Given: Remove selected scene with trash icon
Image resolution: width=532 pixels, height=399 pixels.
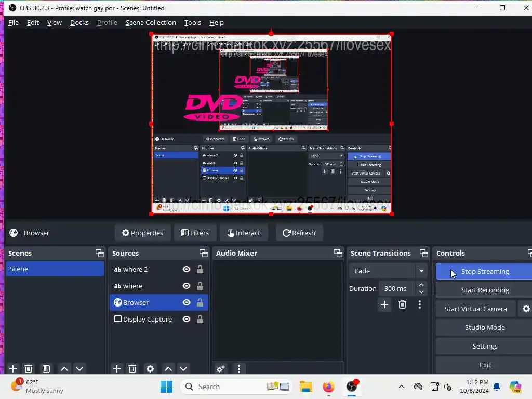Looking at the screenshot, I should [x=29, y=368].
